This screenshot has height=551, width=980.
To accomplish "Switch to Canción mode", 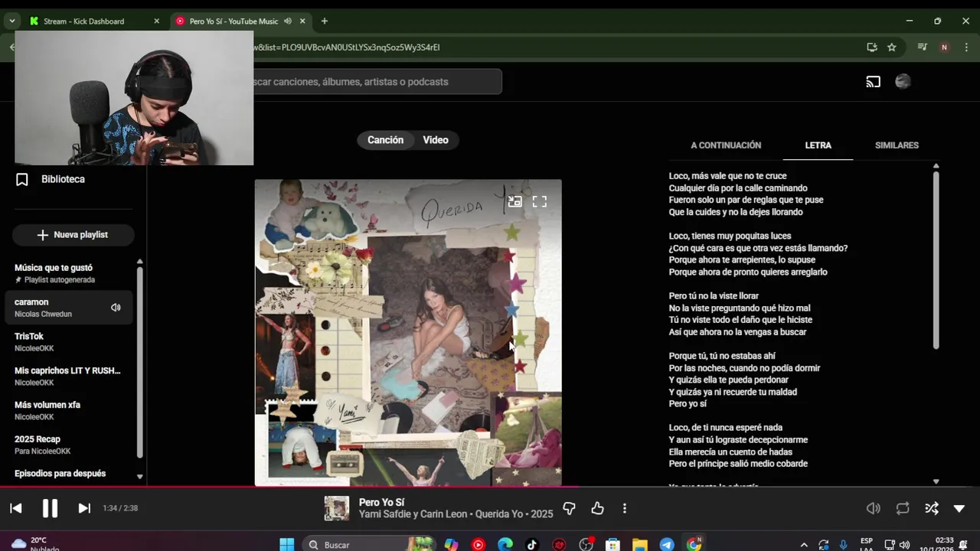I will pyautogui.click(x=385, y=140).
